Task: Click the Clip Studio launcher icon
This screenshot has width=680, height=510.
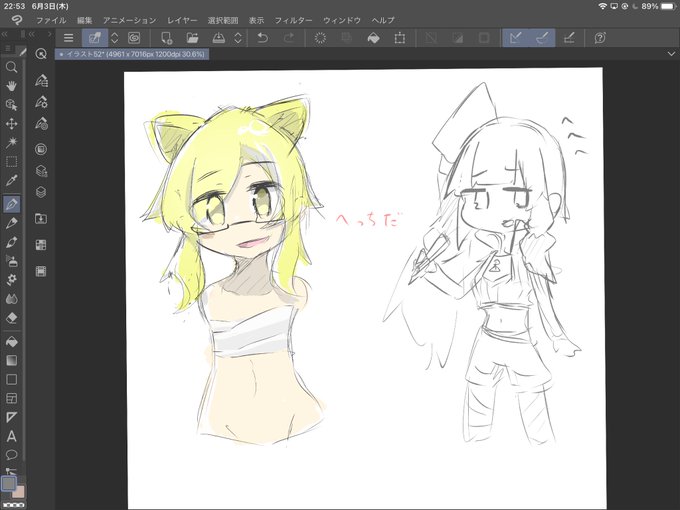Action: tap(134, 38)
